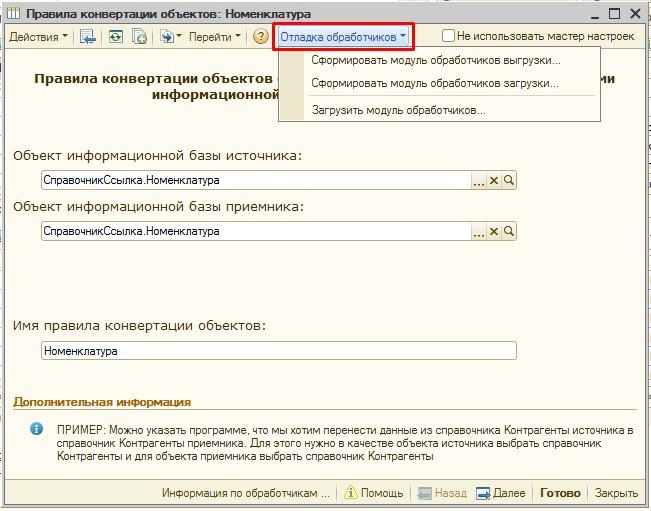Open receiver object with magnifier icon
The width and height of the screenshot is (651, 511).
point(509,231)
